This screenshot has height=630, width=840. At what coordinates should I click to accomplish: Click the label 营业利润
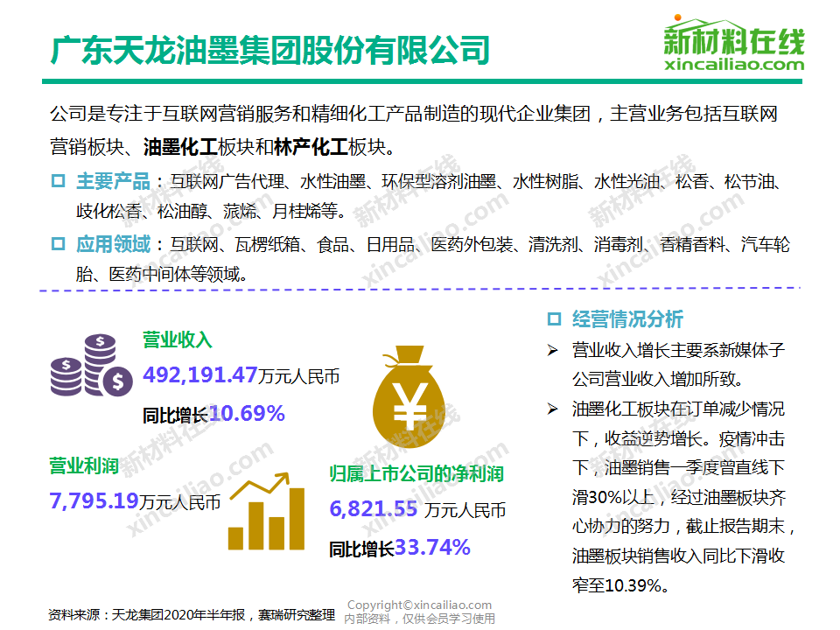84,465
